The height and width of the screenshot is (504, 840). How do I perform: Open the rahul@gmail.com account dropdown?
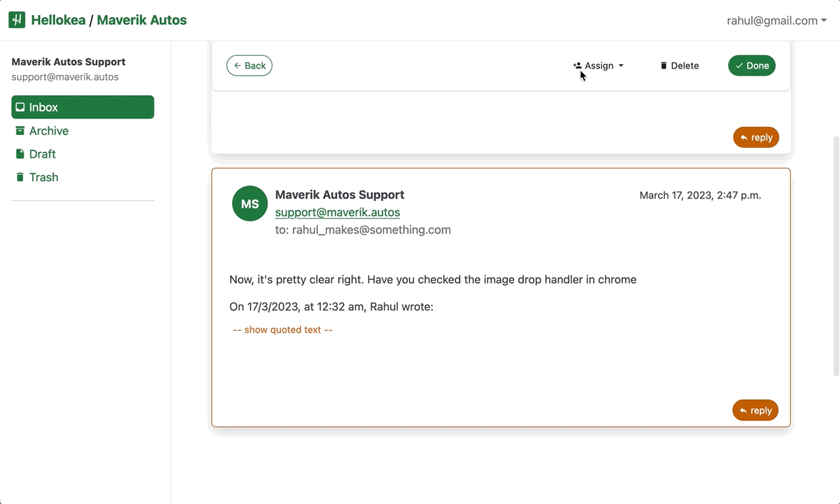(x=776, y=20)
